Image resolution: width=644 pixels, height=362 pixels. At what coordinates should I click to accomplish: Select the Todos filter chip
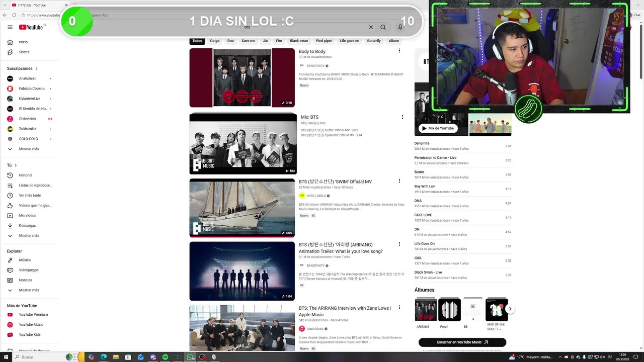pyautogui.click(x=197, y=41)
